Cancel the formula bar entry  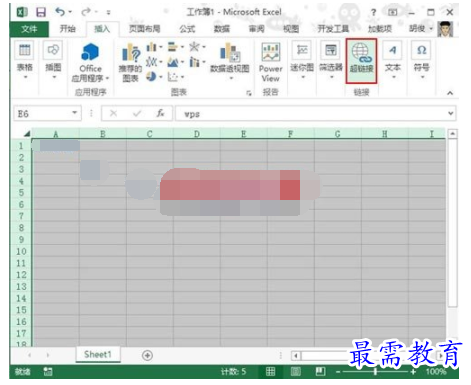pos(113,113)
